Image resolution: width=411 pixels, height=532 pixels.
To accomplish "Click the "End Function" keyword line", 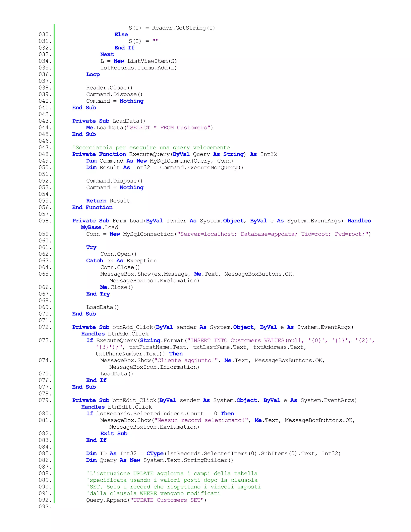I will 92,207.
